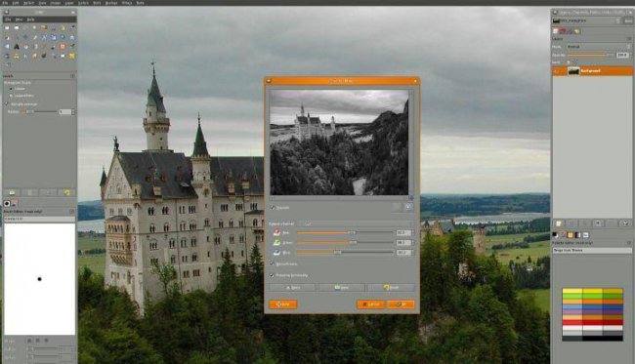Toggle Sample average checkbox

coord(6,104)
